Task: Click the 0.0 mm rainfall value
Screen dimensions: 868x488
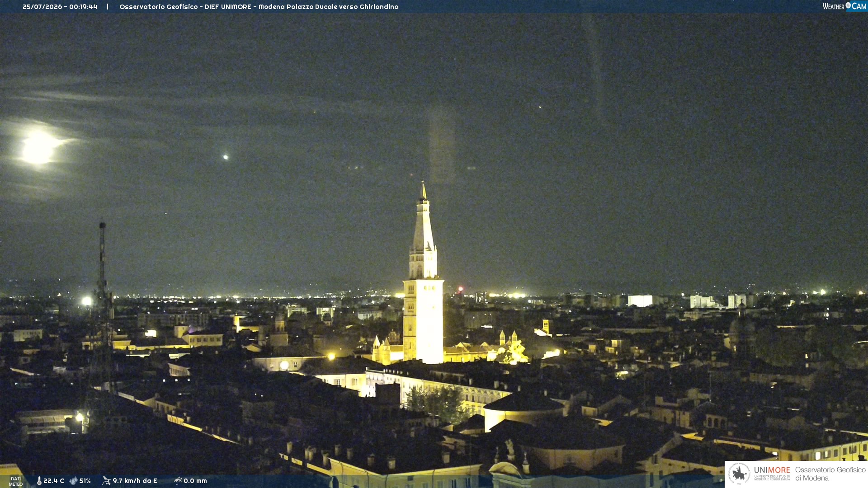Action: pyautogui.click(x=195, y=481)
